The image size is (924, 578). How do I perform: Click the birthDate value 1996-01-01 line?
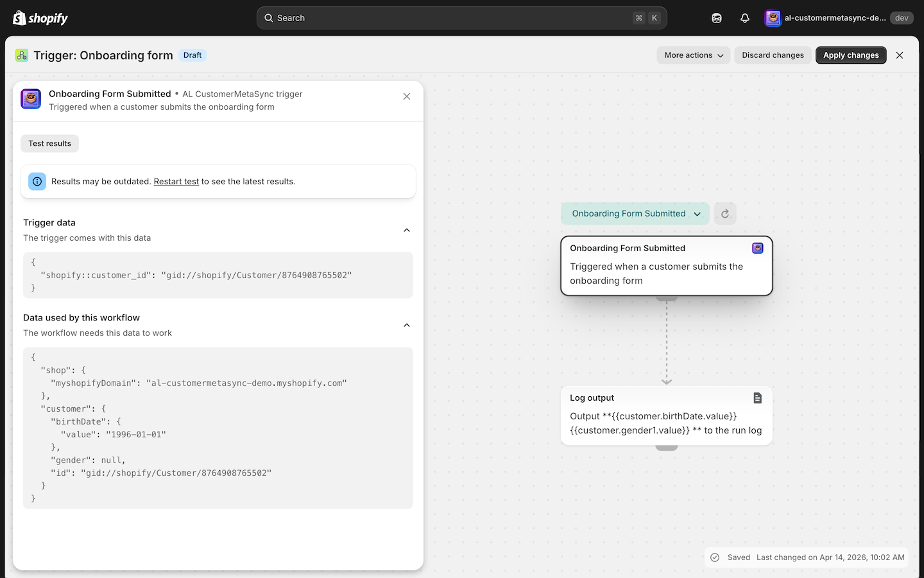[114, 434]
